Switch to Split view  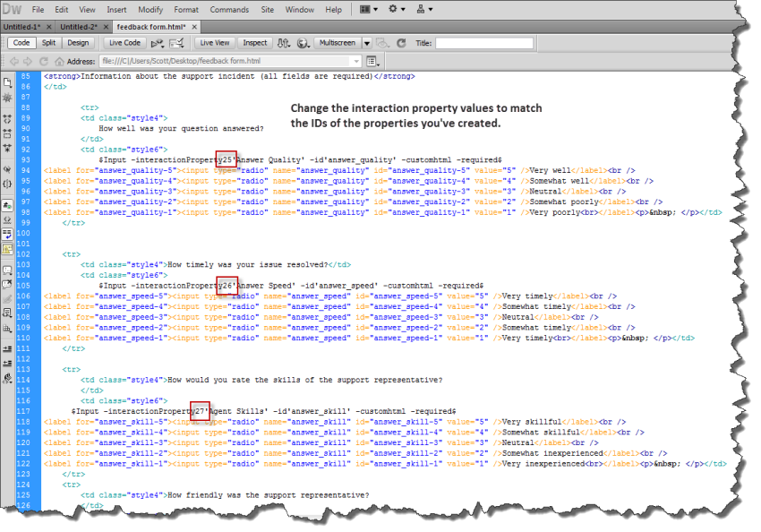click(48, 43)
